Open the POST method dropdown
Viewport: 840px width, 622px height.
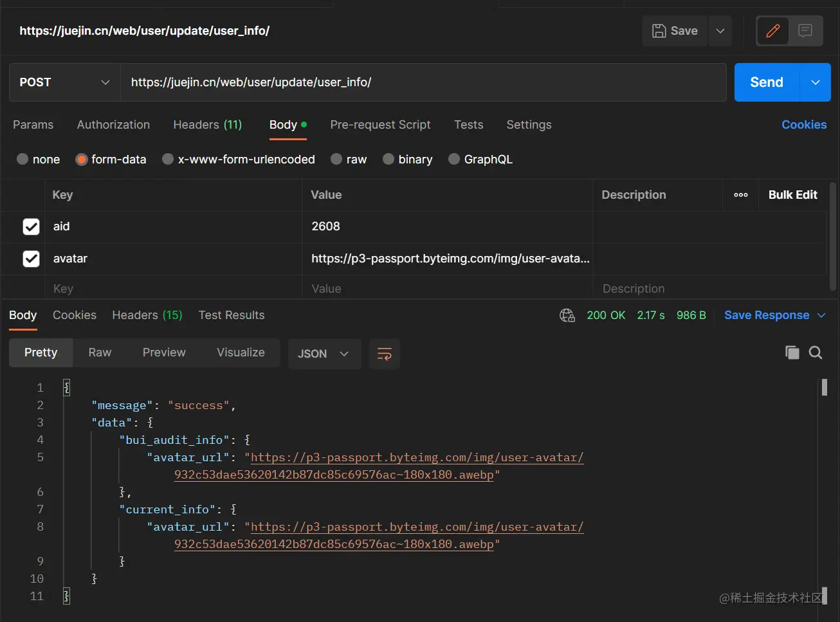(x=64, y=82)
